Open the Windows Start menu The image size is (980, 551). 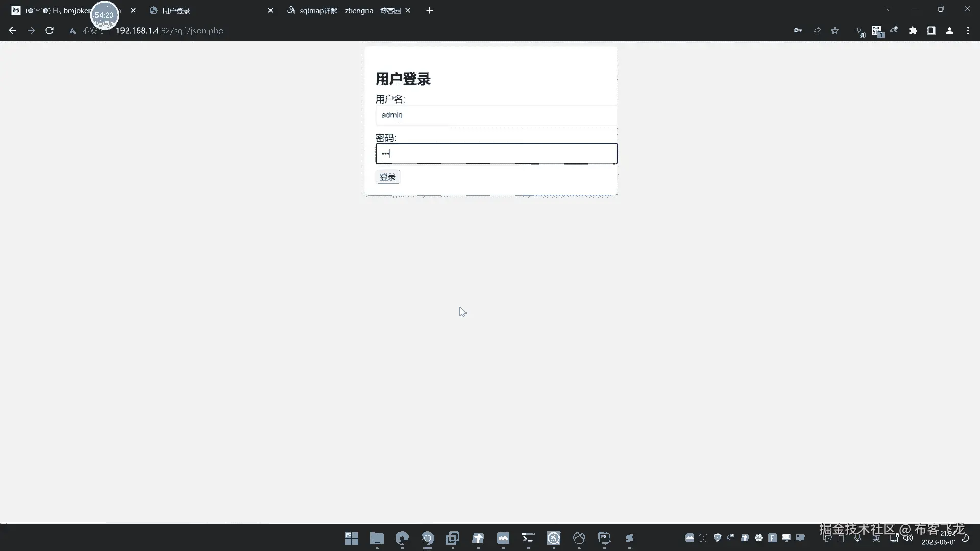click(x=351, y=538)
